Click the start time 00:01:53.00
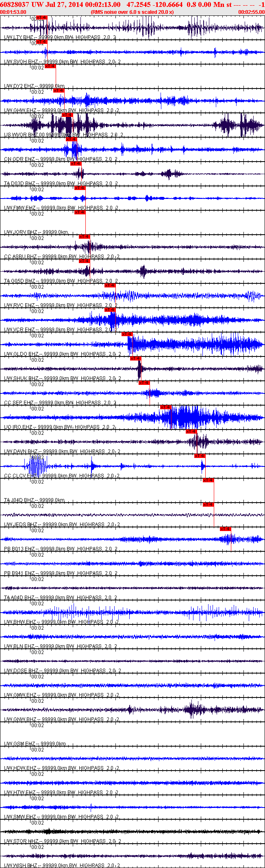This screenshot has width=265, height=868. 13,12
